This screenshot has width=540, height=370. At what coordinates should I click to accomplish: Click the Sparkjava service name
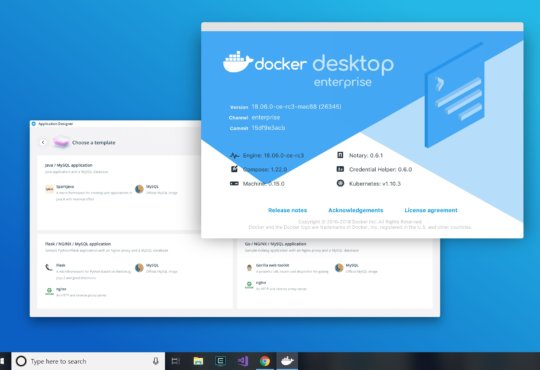65,186
